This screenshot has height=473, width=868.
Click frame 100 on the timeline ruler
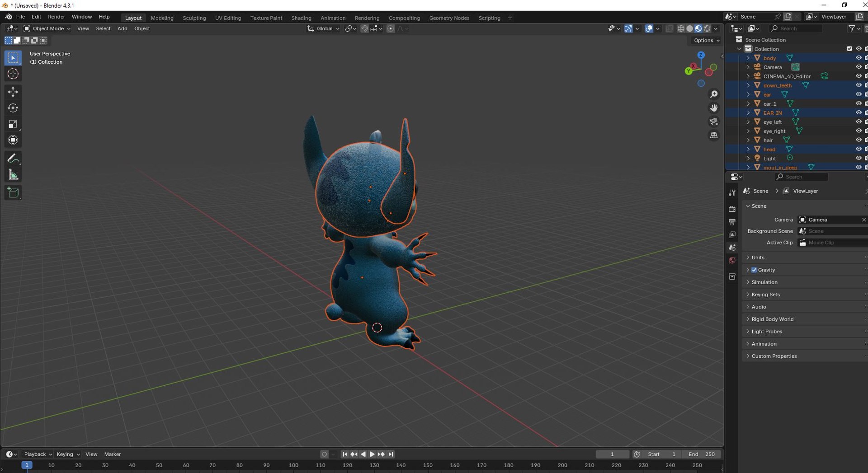tap(293, 465)
